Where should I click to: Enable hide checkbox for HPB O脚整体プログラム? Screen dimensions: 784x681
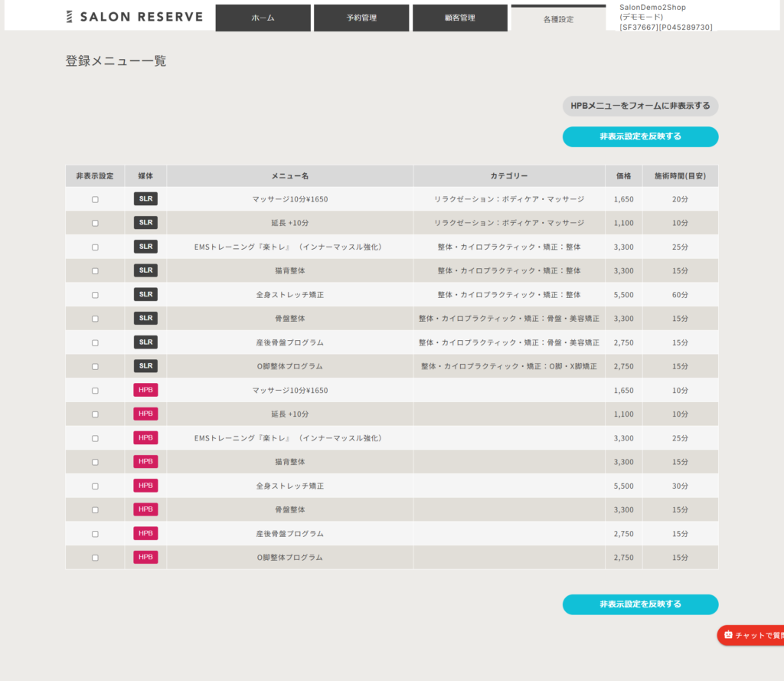coord(95,558)
